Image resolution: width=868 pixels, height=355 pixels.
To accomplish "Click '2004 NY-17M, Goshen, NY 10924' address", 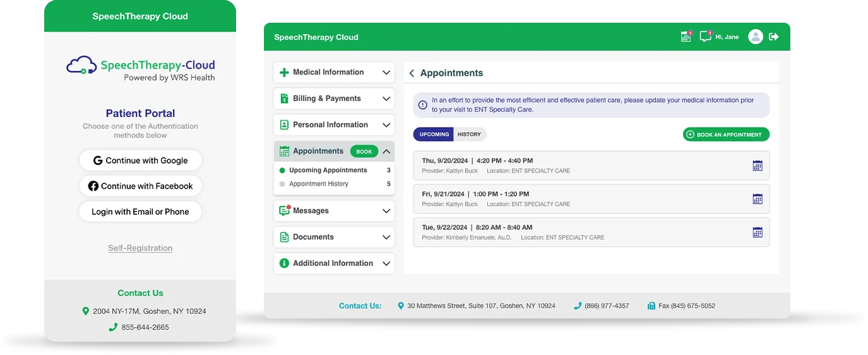I will point(150,311).
